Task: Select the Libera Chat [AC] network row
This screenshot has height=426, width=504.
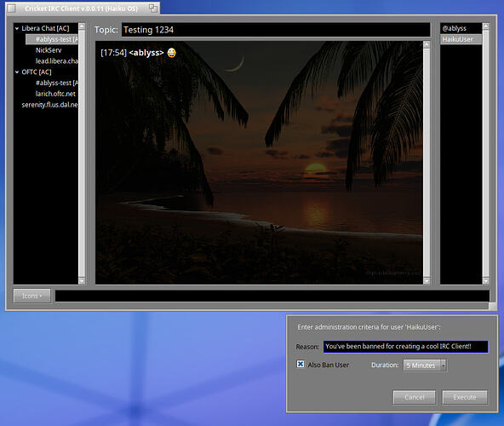Action: click(x=45, y=28)
